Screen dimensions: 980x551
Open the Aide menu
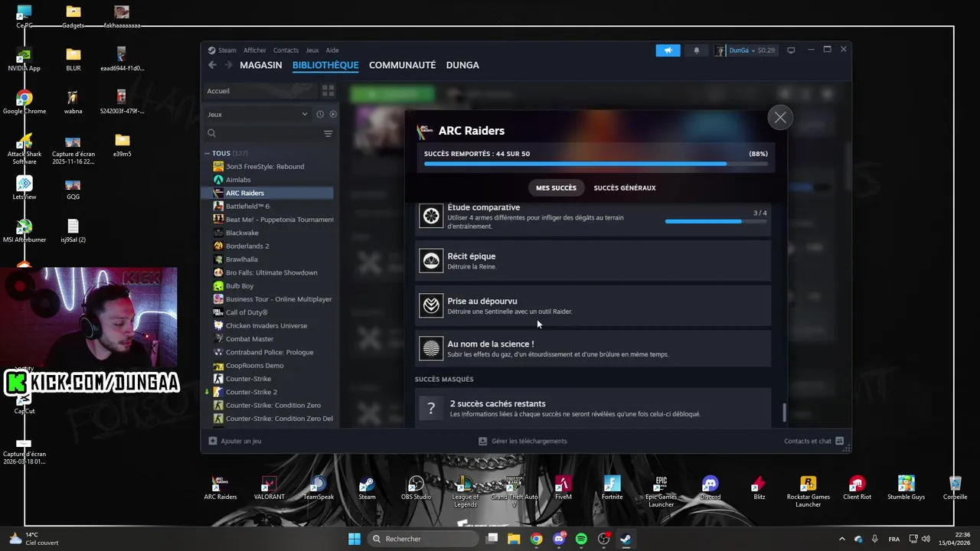[x=332, y=50]
